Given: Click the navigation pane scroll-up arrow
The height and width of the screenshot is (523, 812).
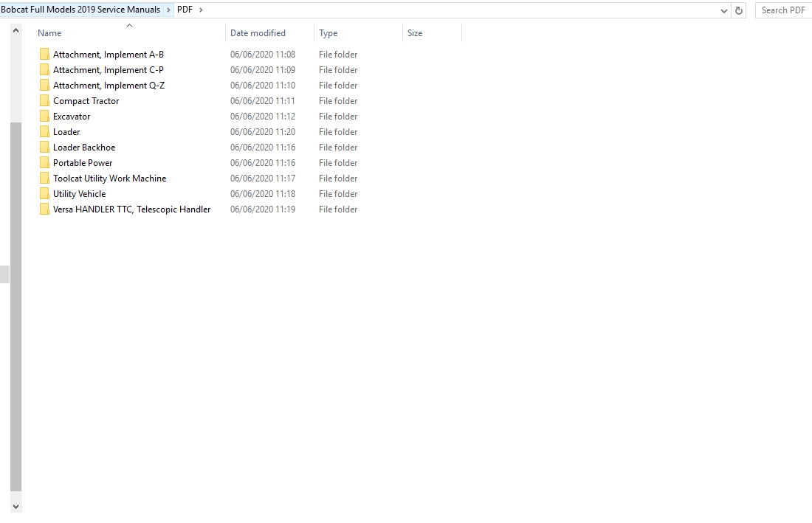Looking at the screenshot, I should coord(16,30).
